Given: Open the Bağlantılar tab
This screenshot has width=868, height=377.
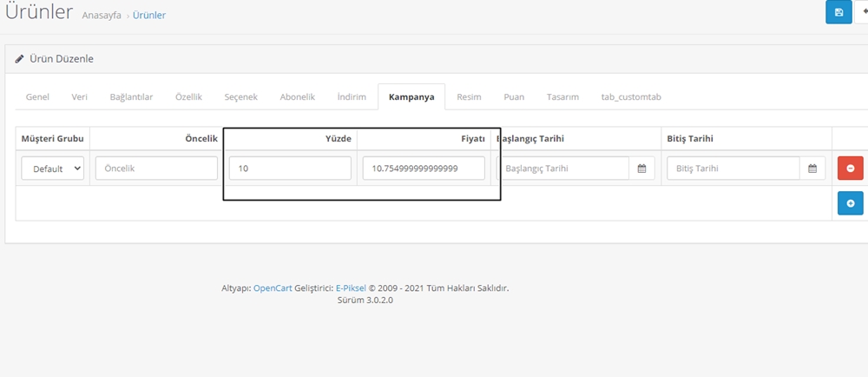Looking at the screenshot, I should (x=131, y=97).
